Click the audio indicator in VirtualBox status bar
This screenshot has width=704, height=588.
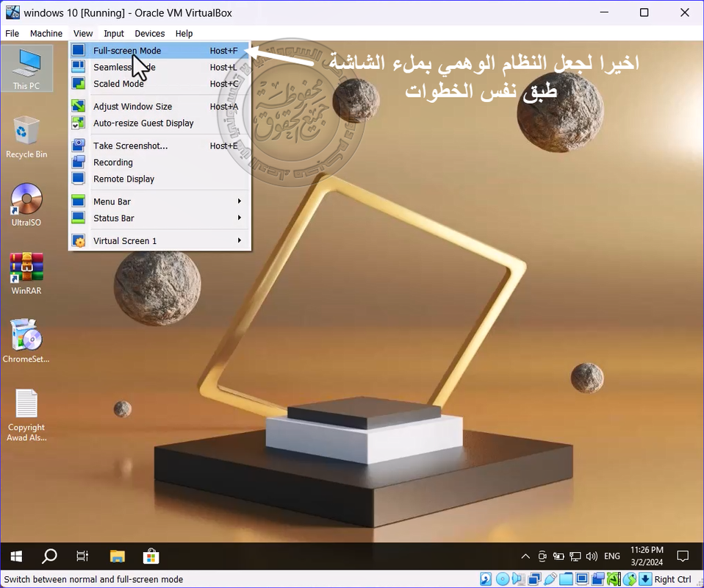pyautogui.click(x=519, y=579)
